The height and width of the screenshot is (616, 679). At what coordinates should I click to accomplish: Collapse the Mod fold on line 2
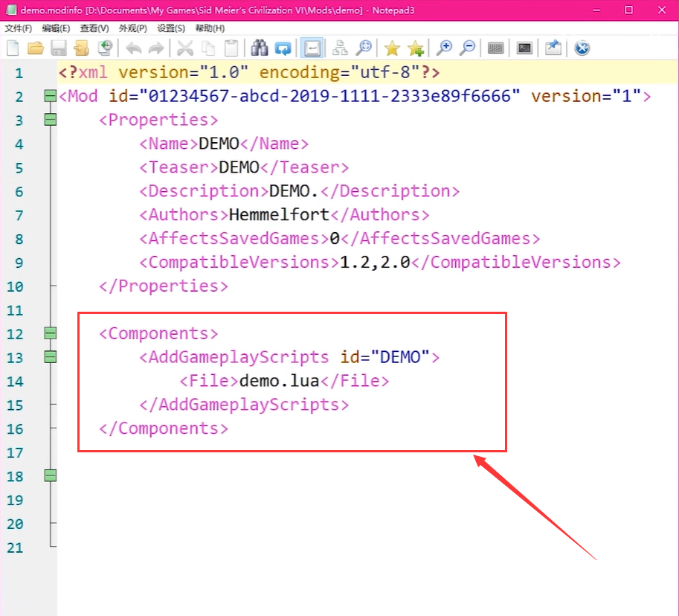(x=51, y=96)
